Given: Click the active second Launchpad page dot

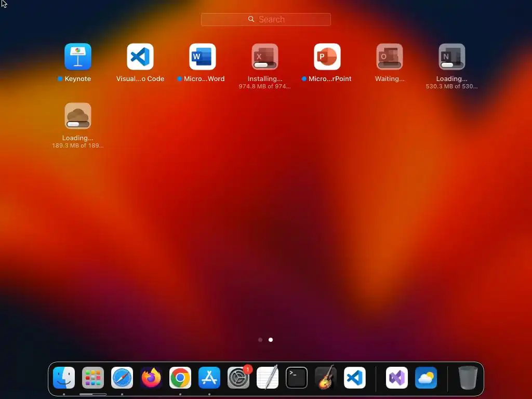Looking at the screenshot, I should pyautogui.click(x=271, y=340).
